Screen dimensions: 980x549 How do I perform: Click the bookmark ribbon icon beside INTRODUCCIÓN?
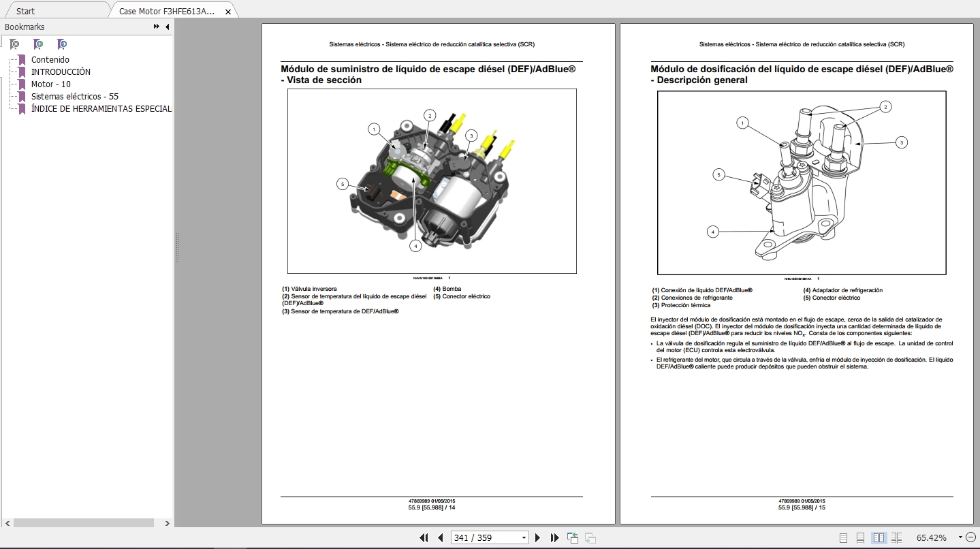click(22, 72)
